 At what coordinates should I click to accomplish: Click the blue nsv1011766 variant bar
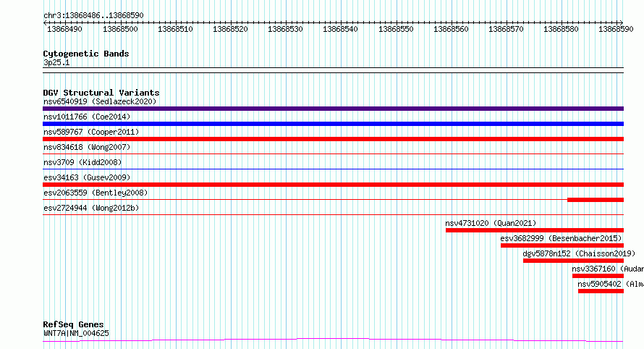[x=333, y=124]
